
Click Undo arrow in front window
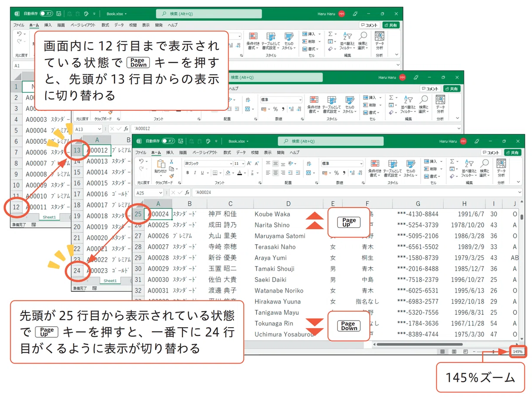click(141, 161)
